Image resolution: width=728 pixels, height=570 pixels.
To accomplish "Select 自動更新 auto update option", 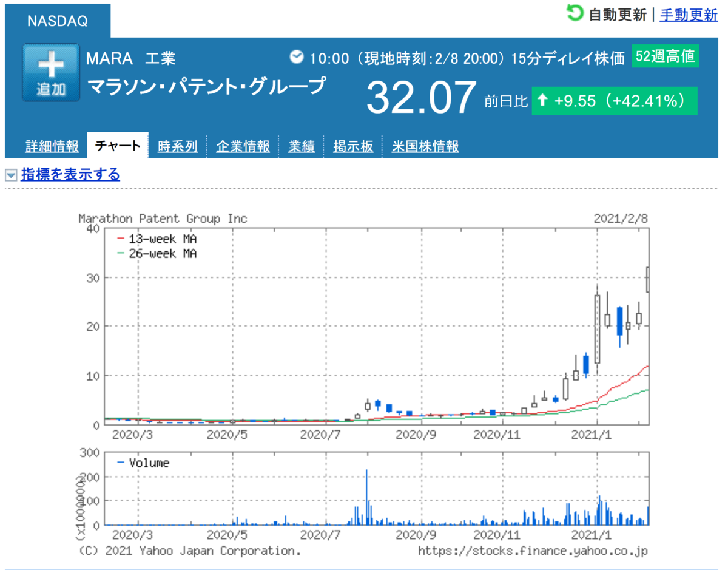I will tap(618, 15).
